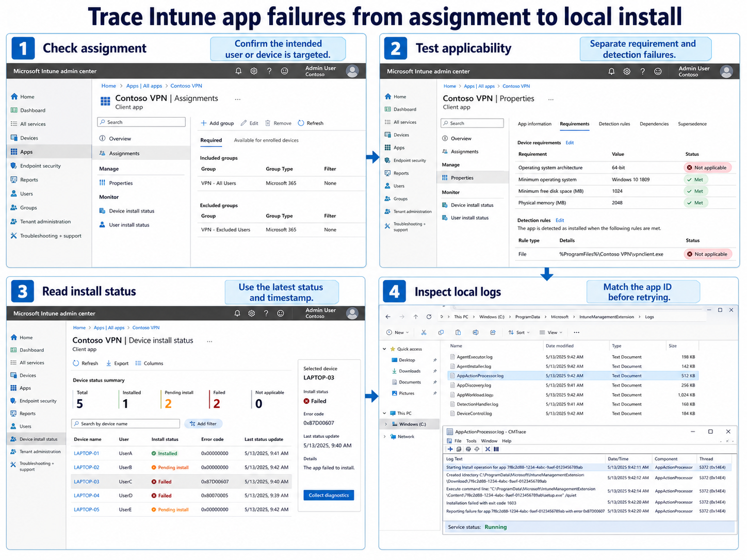This screenshot has height=560, width=747.
Task: Click Refresh in the Assignments toolbar
Action: pyautogui.click(x=311, y=123)
